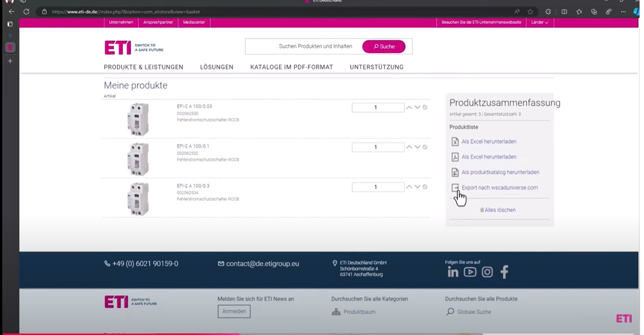Expand the Länder dropdown
The height and width of the screenshot is (335, 644).
click(540, 22)
